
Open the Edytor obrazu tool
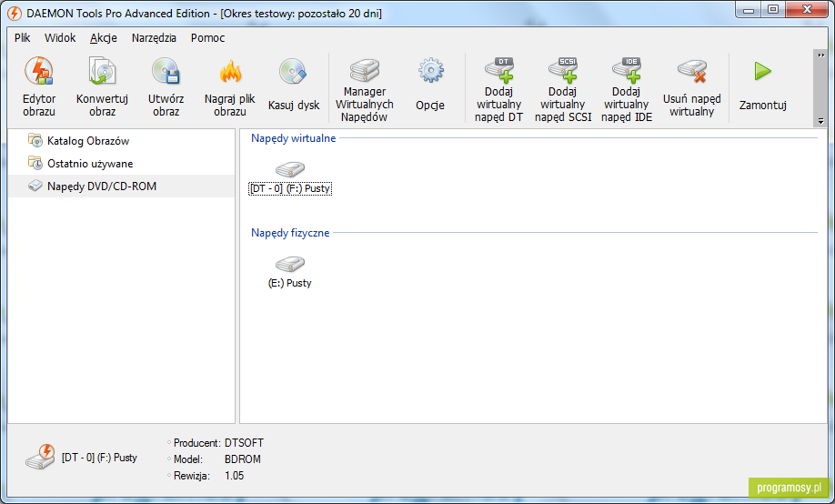pos(39,86)
